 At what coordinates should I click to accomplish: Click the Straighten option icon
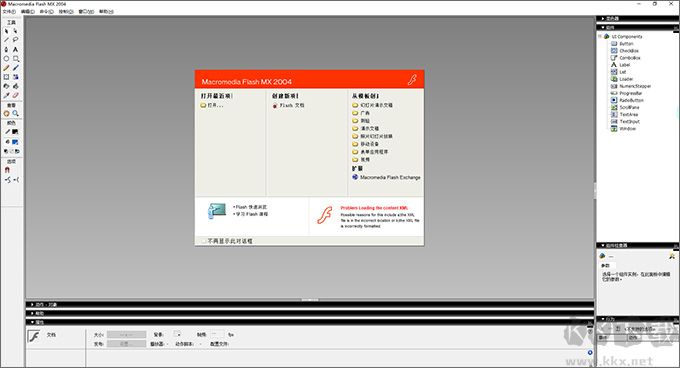16,180
